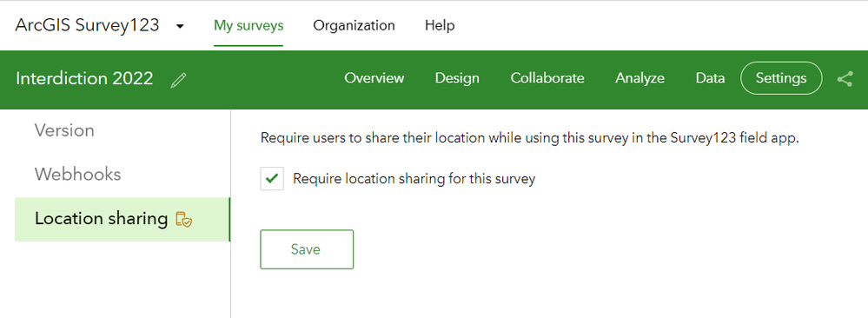
Task: Click the pencil icon to rename survey
Action: 178,80
